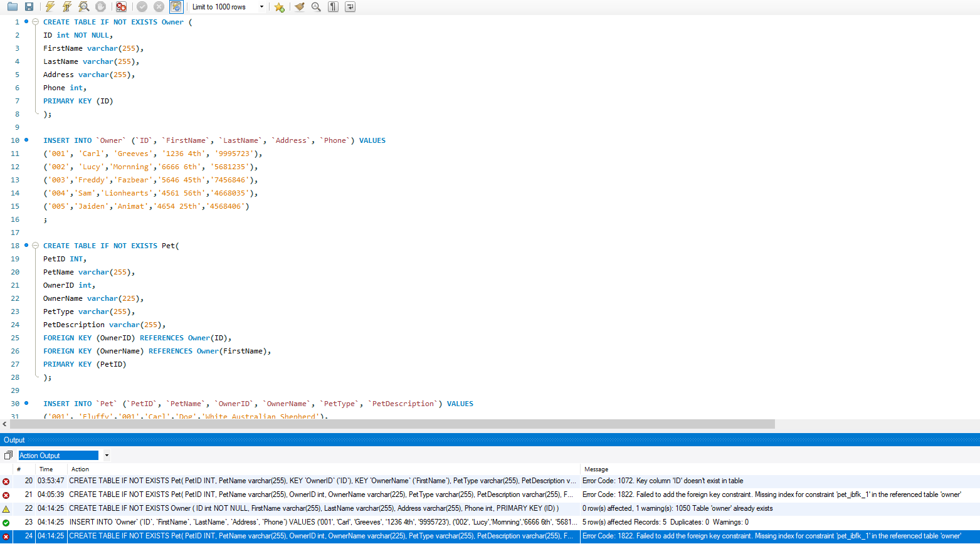The image size is (980, 544).
Task: Place cursor on line 7 'PRIMARY KEY (ID)'
Action: click(x=78, y=101)
